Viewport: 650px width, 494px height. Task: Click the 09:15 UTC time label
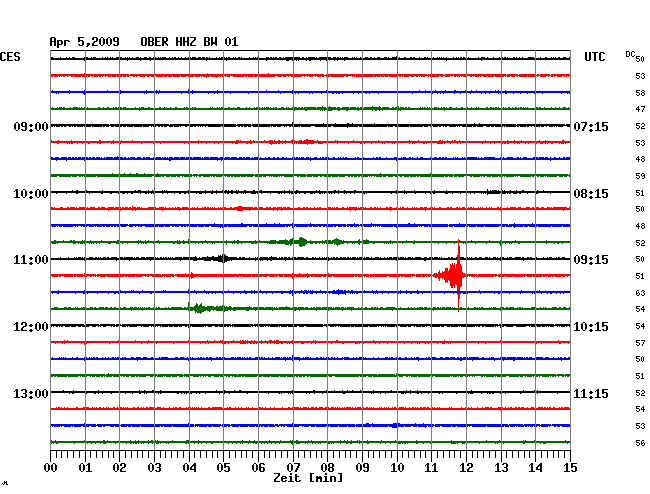coord(591,260)
